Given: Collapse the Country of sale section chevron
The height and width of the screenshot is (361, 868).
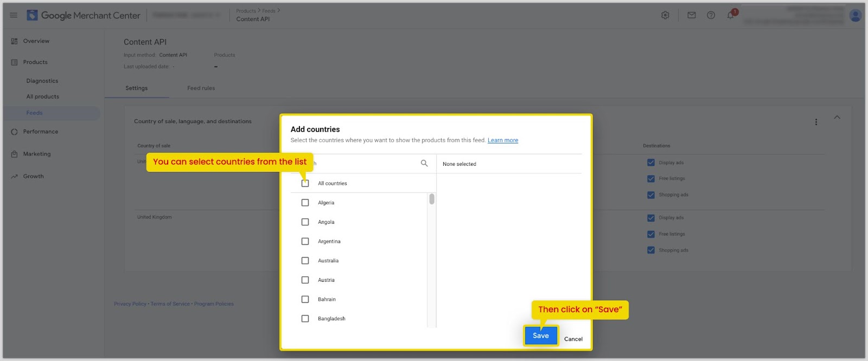Looking at the screenshot, I should 837,117.
